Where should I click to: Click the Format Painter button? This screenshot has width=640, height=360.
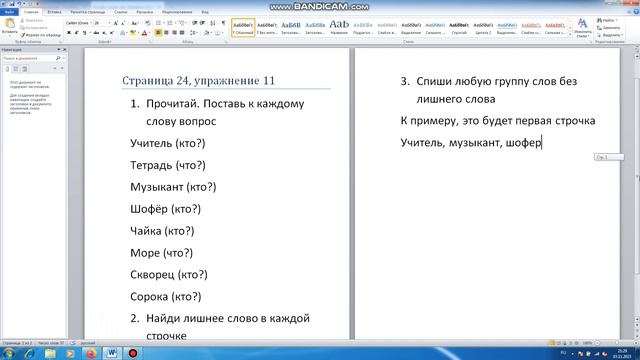(40, 35)
